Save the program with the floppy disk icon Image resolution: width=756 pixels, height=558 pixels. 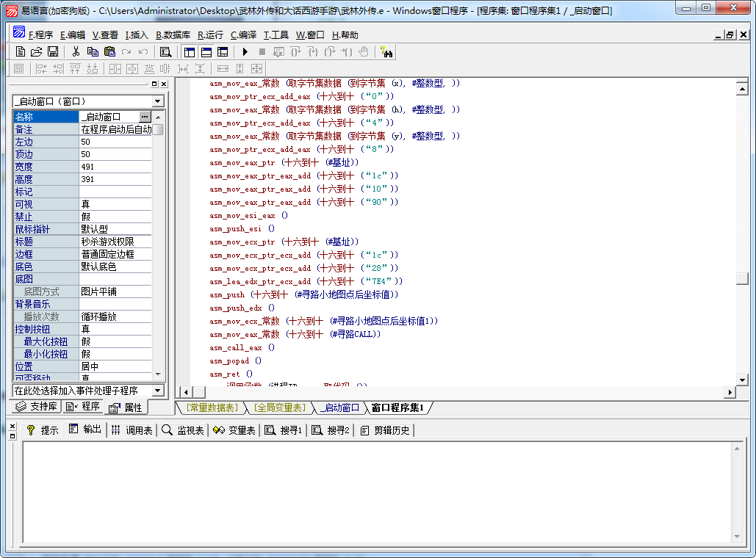pyautogui.click(x=53, y=51)
